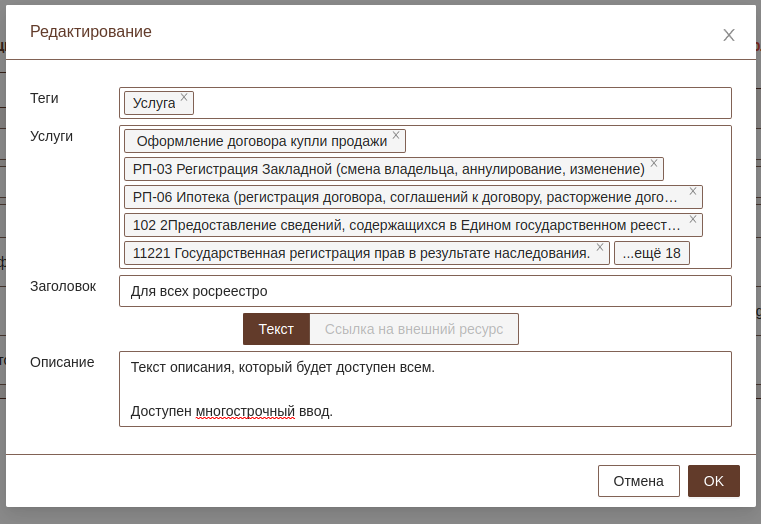
Task: Click into the Заголовок input field
Action: tap(425, 291)
